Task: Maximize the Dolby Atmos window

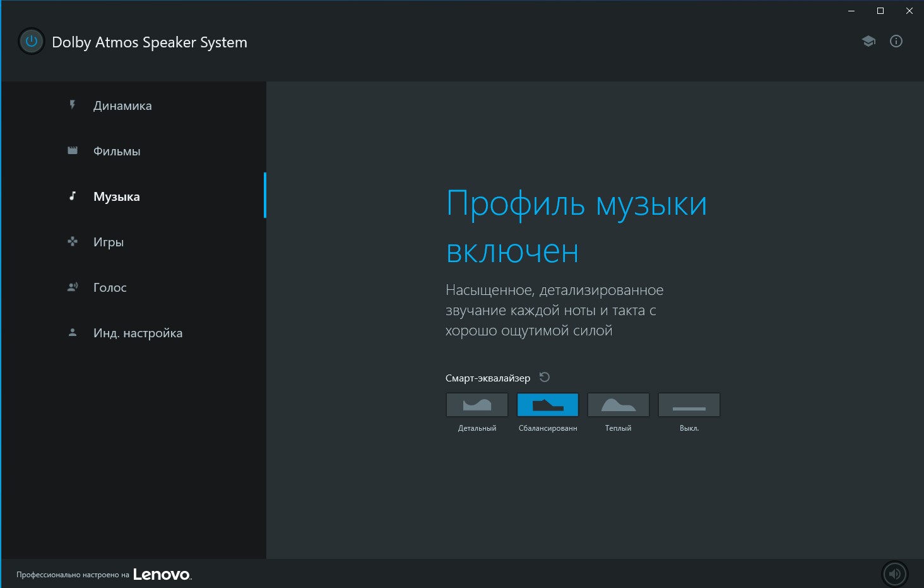Action: (880, 11)
